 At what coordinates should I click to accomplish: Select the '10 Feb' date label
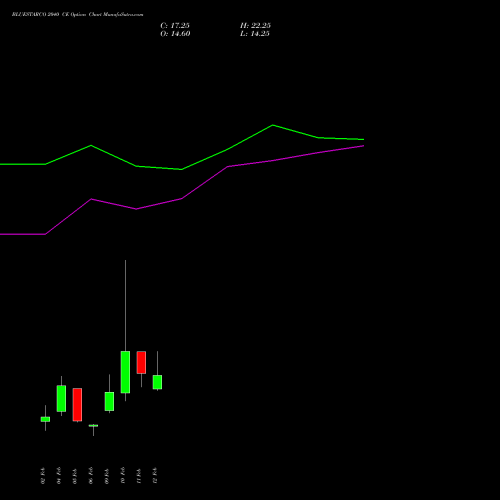click(x=123, y=476)
